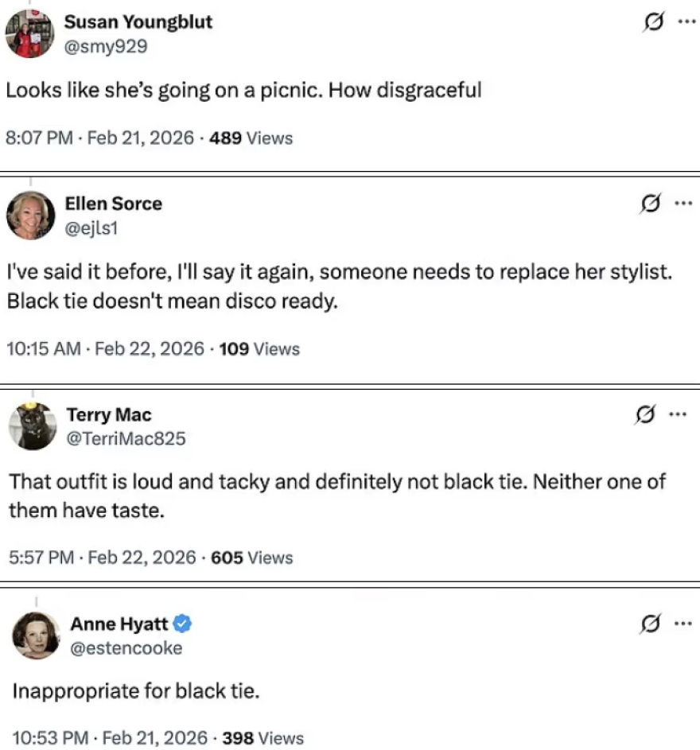The image size is (700, 750).
Task: Open Terry Mac's cat avatar
Action: (32, 426)
